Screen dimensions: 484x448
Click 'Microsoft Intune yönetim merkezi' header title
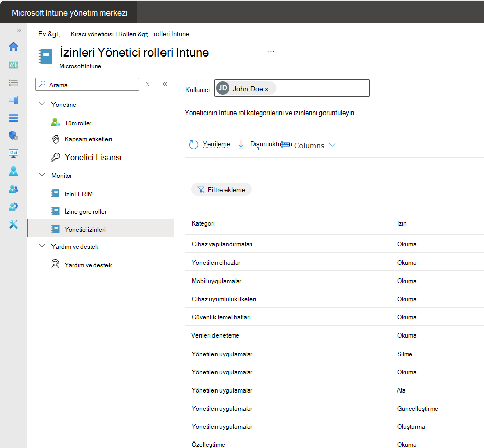pyautogui.click(x=70, y=13)
